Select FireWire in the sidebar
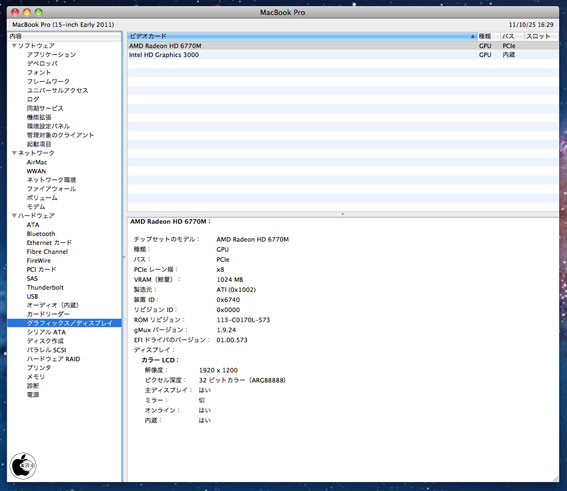 (39, 260)
